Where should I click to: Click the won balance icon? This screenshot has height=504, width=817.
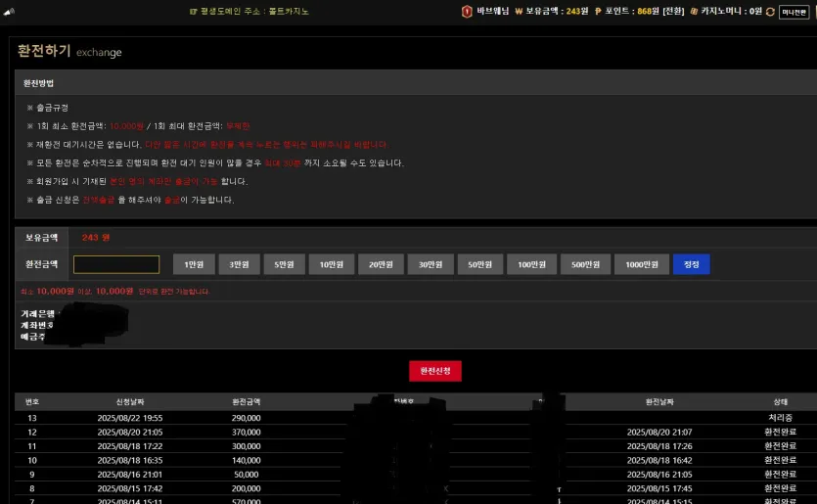(519, 11)
